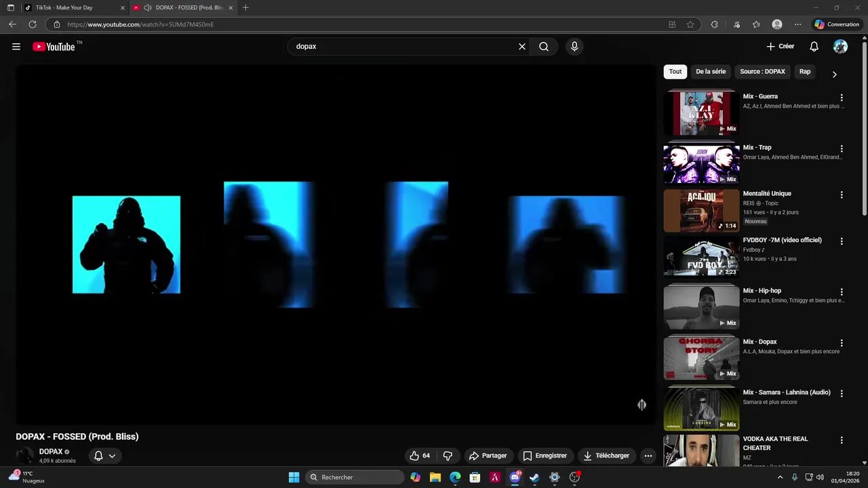Open browser settings and more menu

pos(797,24)
